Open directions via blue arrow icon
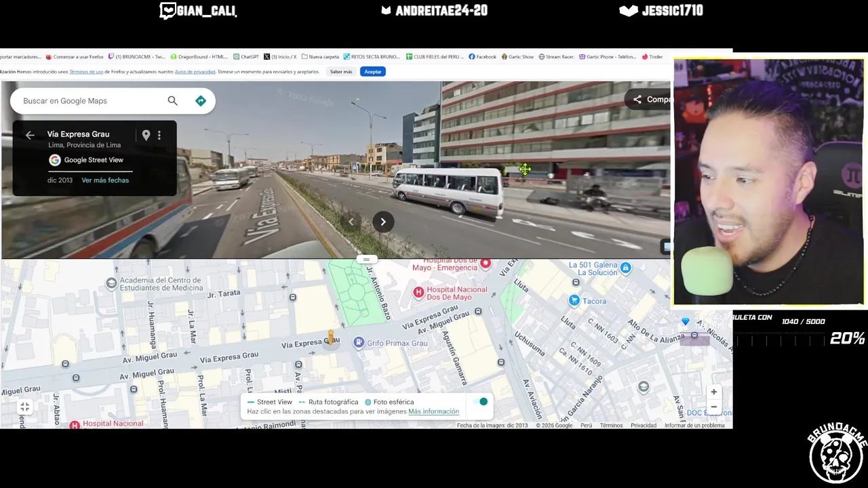Screen dimensions: 868x488 coord(201,101)
